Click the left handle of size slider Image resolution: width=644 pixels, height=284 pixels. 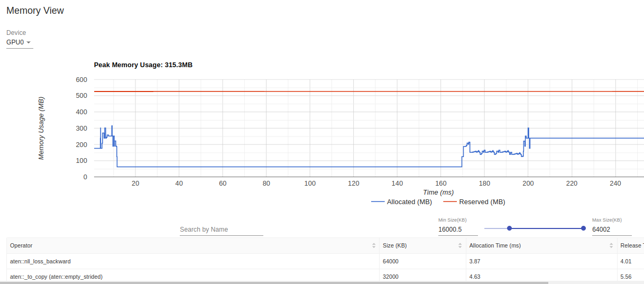point(509,228)
